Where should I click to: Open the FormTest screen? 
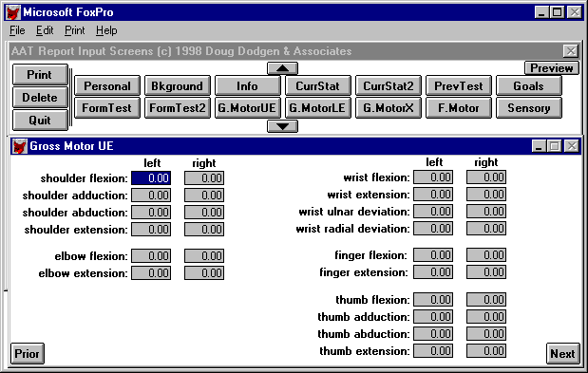107,108
